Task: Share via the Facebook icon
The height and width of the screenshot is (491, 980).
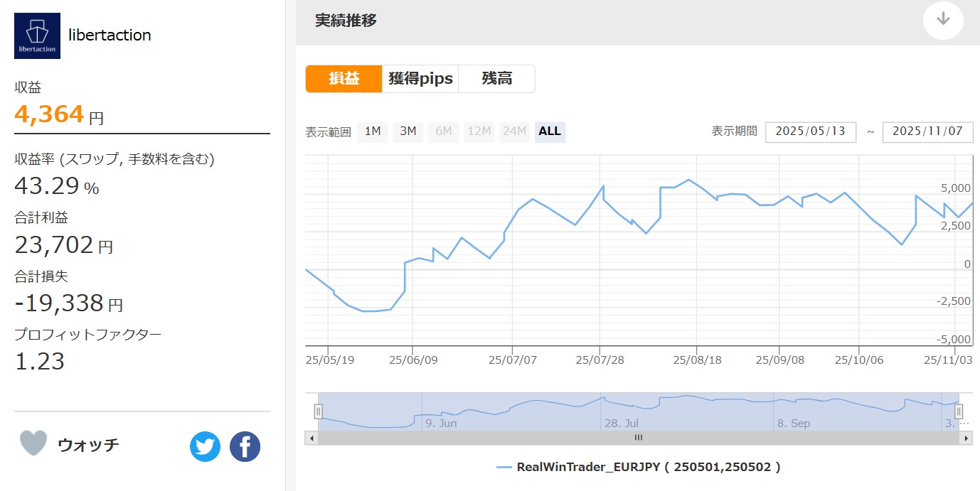Action: [x=245, y=447]
